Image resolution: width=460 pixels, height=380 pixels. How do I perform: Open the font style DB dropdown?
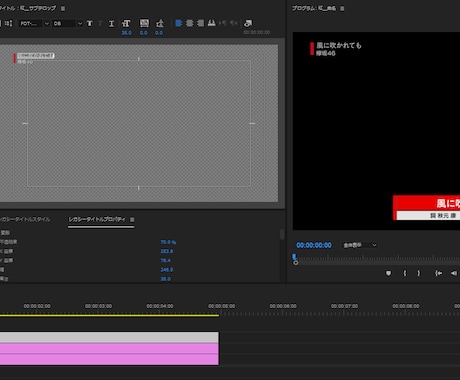68,23
